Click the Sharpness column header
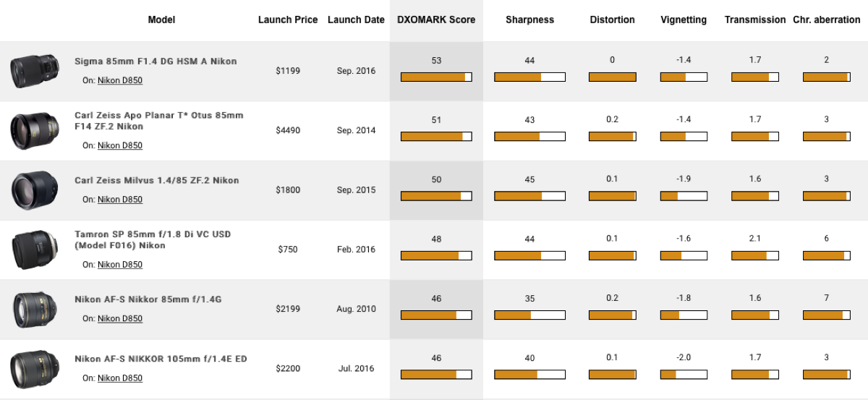The image size is (868, 400). 529,20
